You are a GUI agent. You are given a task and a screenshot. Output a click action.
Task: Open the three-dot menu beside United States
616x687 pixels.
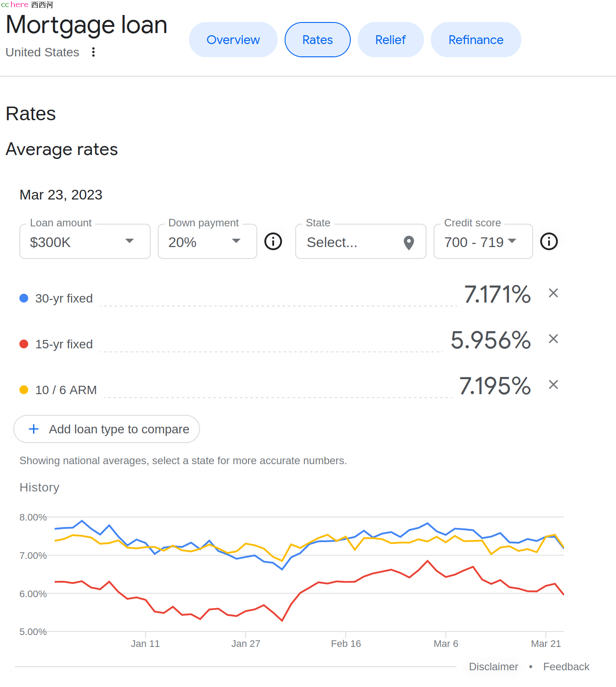[x=93, y=52]
